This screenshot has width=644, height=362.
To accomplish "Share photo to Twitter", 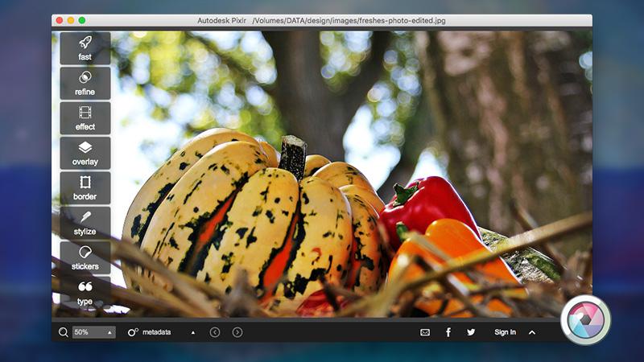I will tap(471, 332).
